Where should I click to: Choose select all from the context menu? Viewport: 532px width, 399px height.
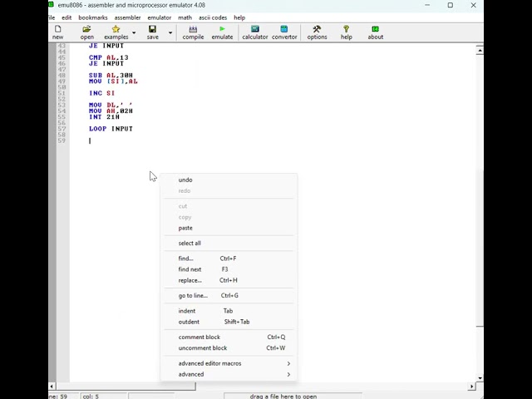click(x=229, y=244)
